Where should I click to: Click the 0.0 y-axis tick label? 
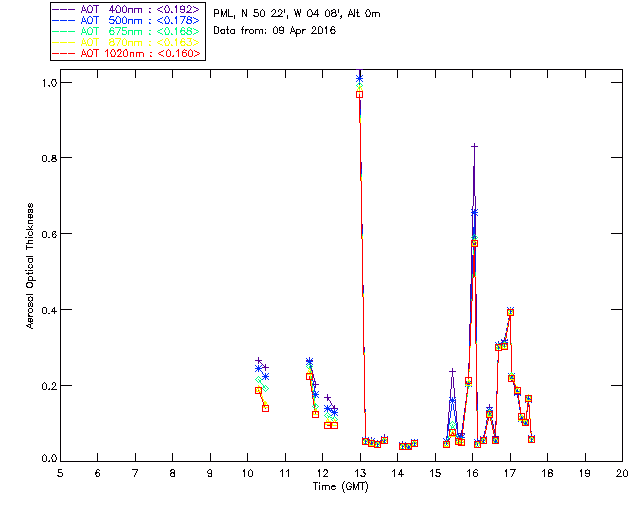pos(49,459)
